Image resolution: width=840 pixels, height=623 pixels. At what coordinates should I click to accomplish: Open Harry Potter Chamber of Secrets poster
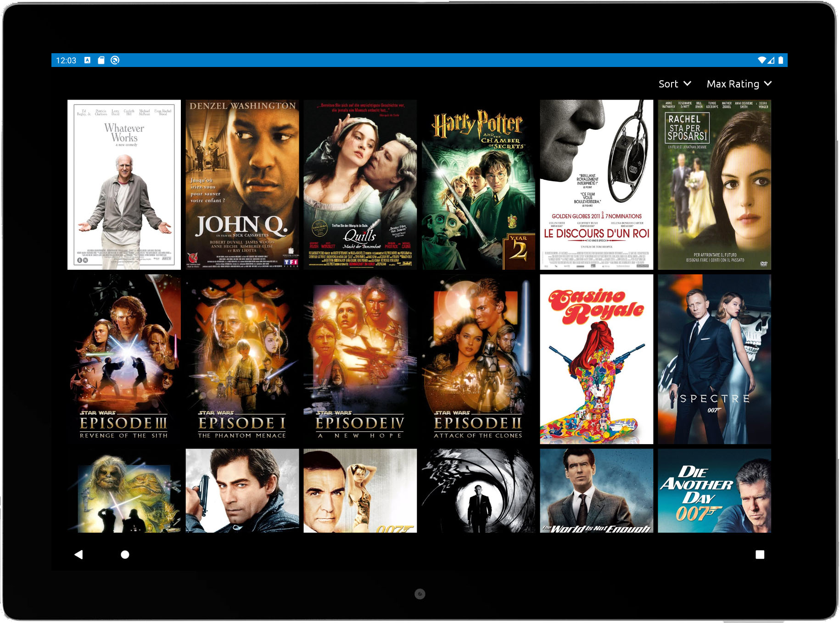click(478, 184)
